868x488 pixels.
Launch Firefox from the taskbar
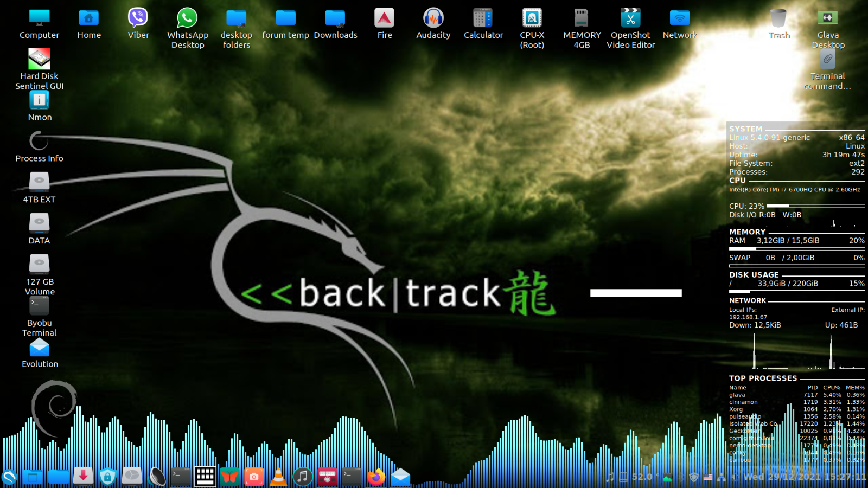[x=376, y=477]
